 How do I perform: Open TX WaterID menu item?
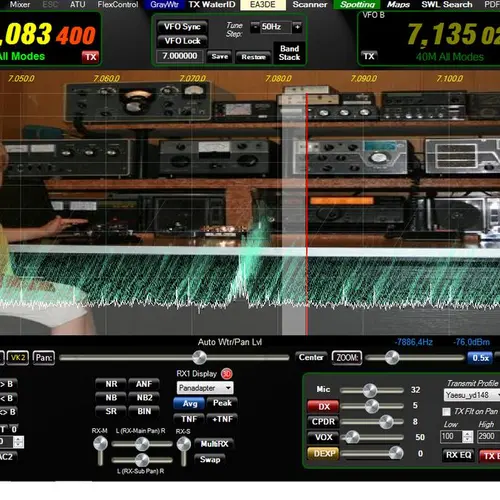[212, 5]
